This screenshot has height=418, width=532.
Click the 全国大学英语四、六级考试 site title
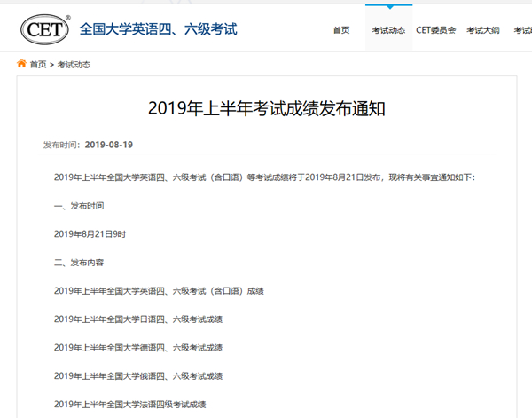pyautogui.click(x=159, y=29)
